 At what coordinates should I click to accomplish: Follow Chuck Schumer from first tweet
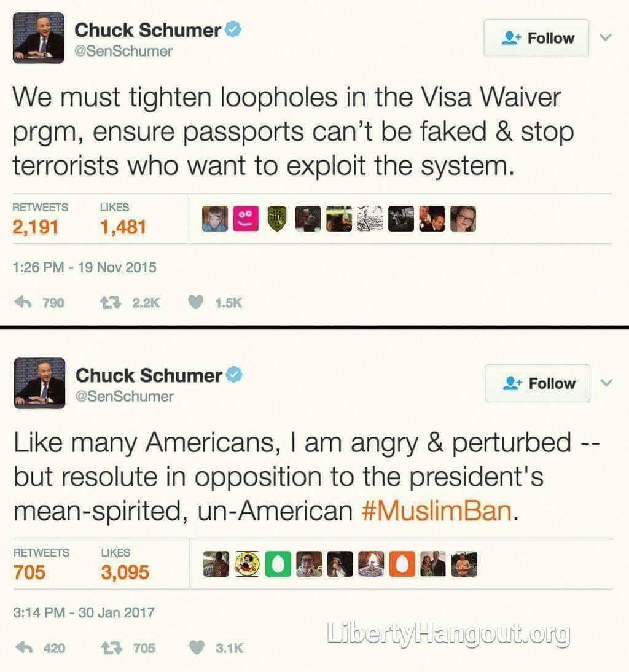pos(536,38)
